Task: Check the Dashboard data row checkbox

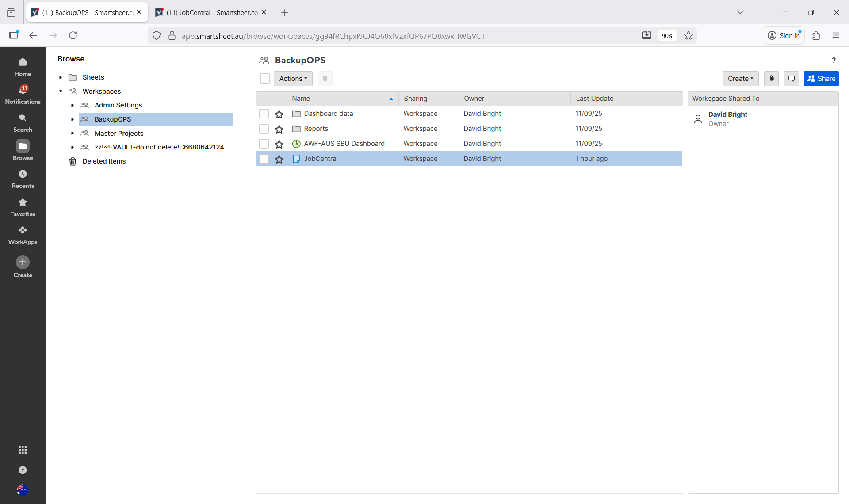Action: click(x=264, y=114)
